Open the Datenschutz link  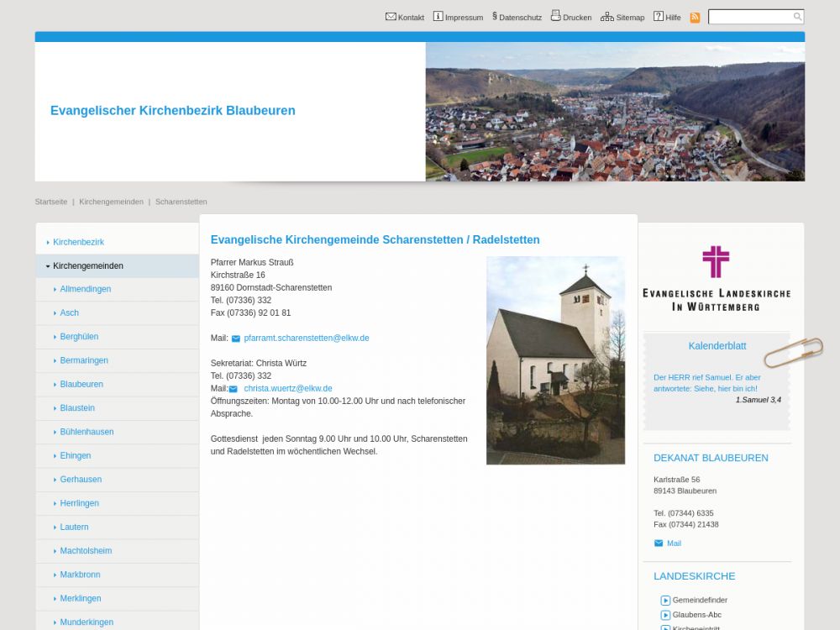click(x=519, y=18)
